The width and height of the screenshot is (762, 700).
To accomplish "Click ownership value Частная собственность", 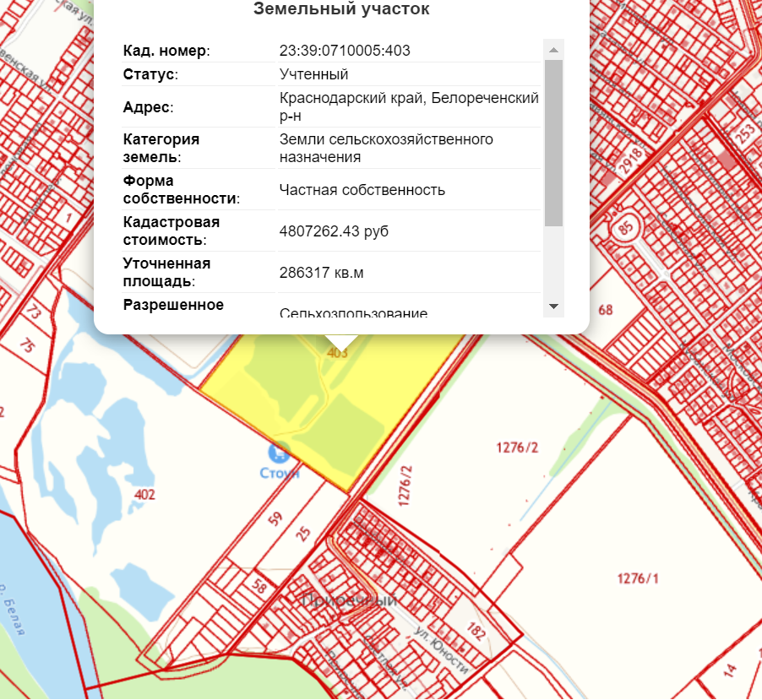I will point(362,190).
